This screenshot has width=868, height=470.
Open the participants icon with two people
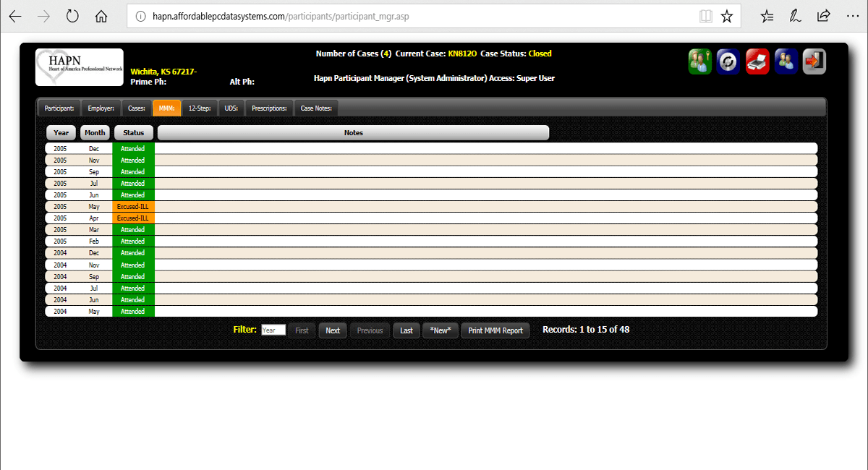786,61
